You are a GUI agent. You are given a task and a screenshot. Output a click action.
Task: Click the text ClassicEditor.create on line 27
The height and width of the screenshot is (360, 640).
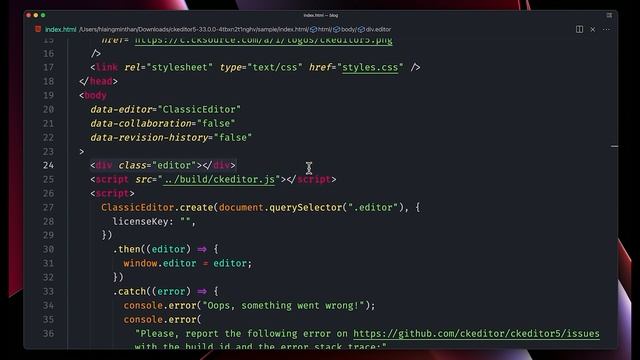tap(157, 207)
